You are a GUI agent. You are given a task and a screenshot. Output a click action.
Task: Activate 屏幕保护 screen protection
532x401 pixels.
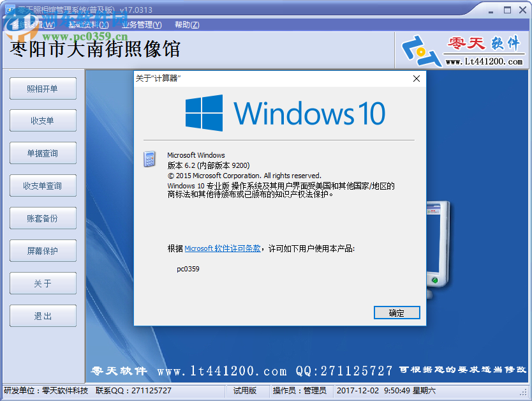click(x=43, y=250)
